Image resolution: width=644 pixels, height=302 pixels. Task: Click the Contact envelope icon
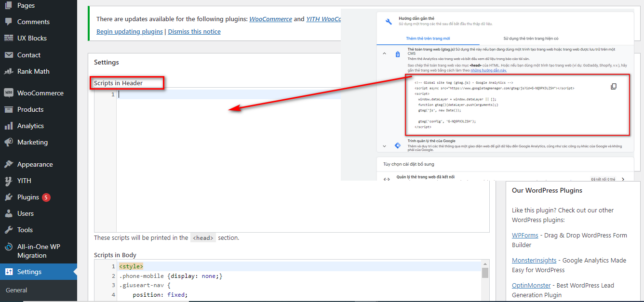9,55
